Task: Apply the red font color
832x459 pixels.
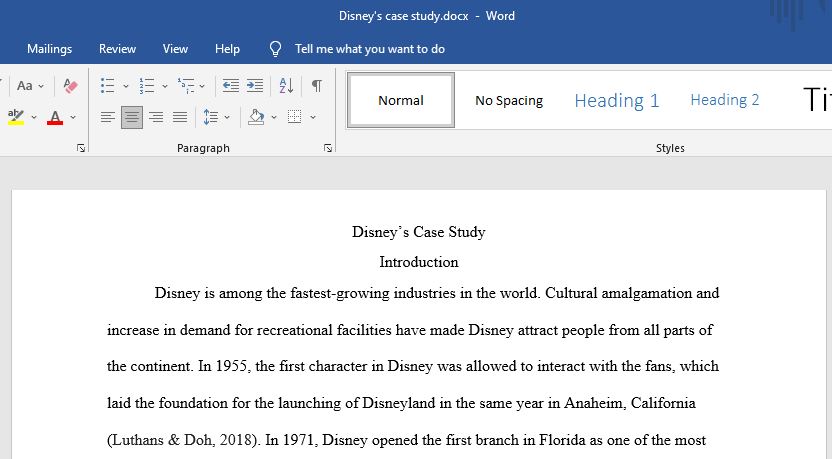Action: (x=55, y=117)
